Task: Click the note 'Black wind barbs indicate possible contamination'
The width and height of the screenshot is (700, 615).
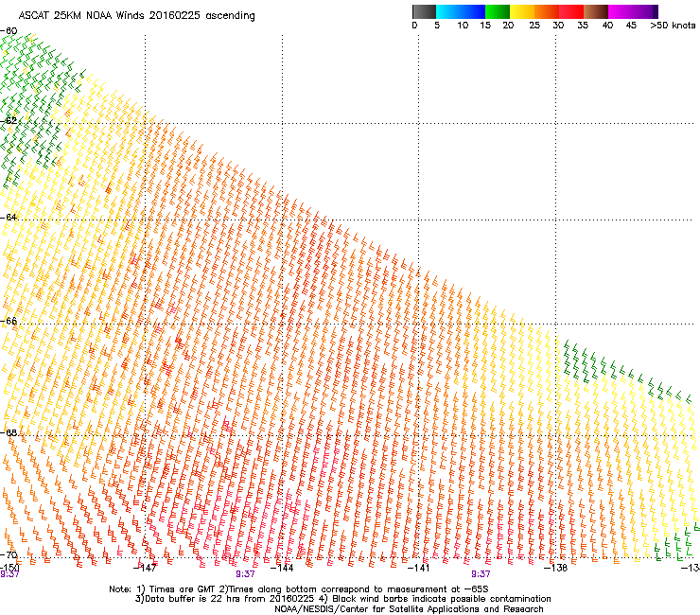Action: coord(442,599)
